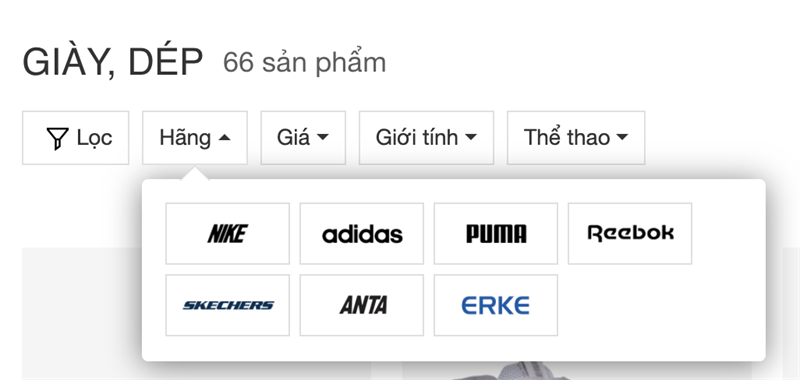The height and width of the screenshot is (380, 800).
Task: Click the up arrow beside Hãng
Action: [x=224, y=138]
